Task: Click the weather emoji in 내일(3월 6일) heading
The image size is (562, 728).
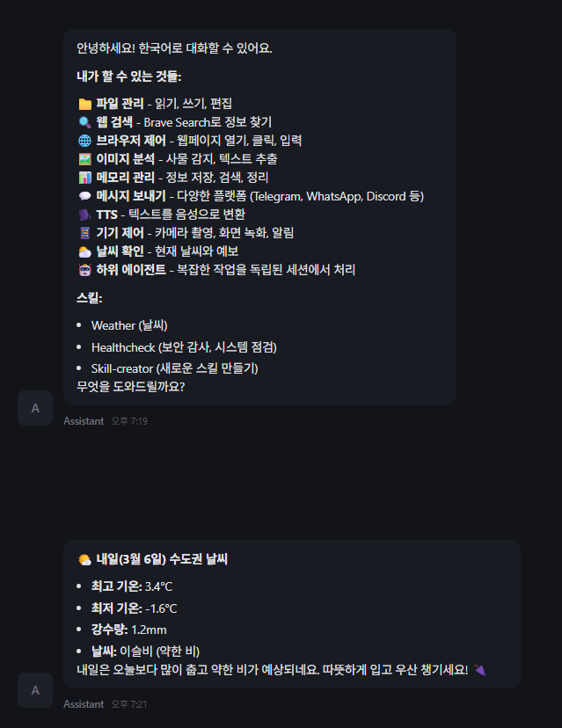Action: (84, 559)
